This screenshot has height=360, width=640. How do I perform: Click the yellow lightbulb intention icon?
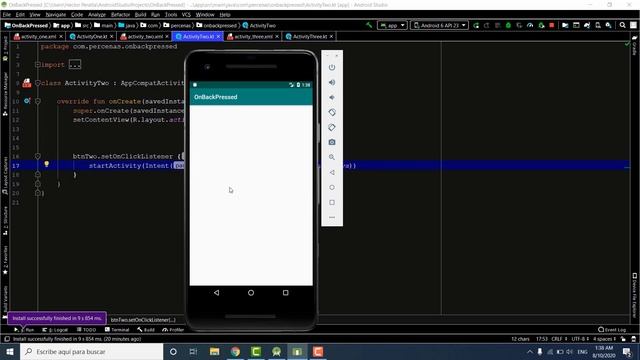[x=47, y=164]
